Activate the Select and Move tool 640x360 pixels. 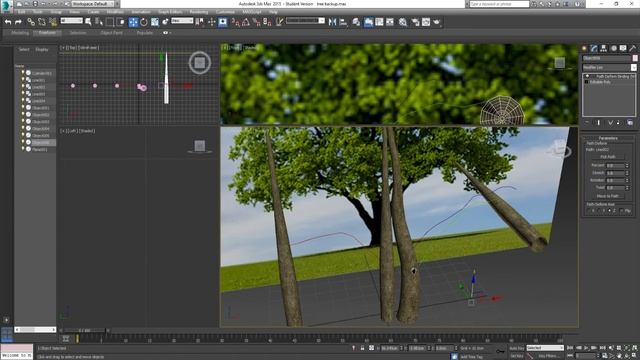point(133,22)
